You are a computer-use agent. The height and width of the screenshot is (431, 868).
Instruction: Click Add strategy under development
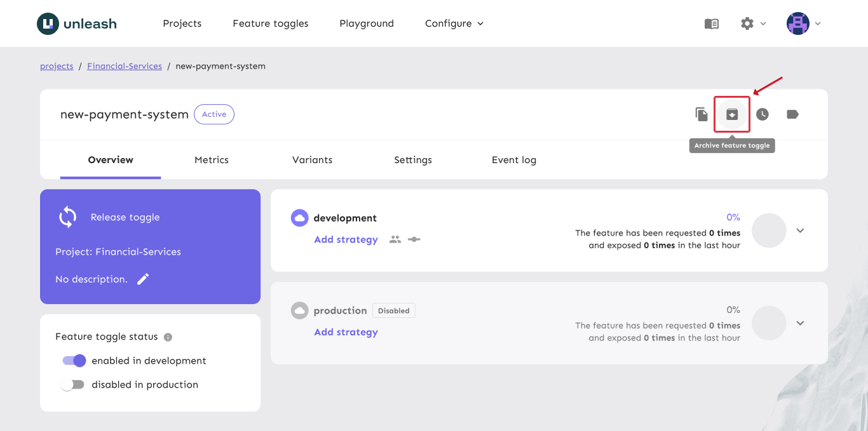pos(346,239)
